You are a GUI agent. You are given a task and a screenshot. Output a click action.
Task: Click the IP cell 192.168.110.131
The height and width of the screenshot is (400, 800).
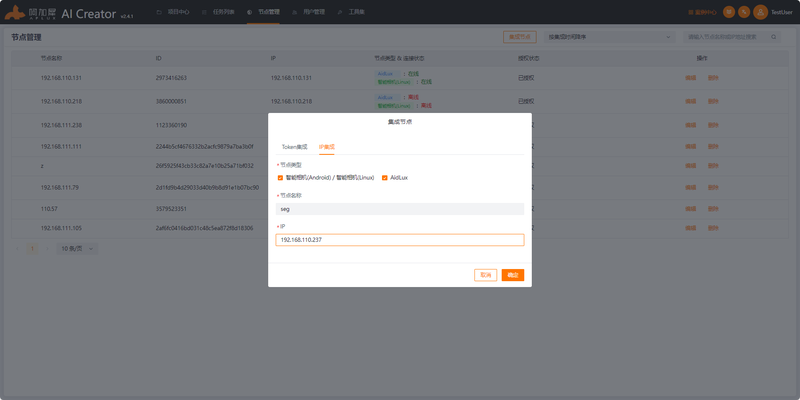tap(291, 78)
